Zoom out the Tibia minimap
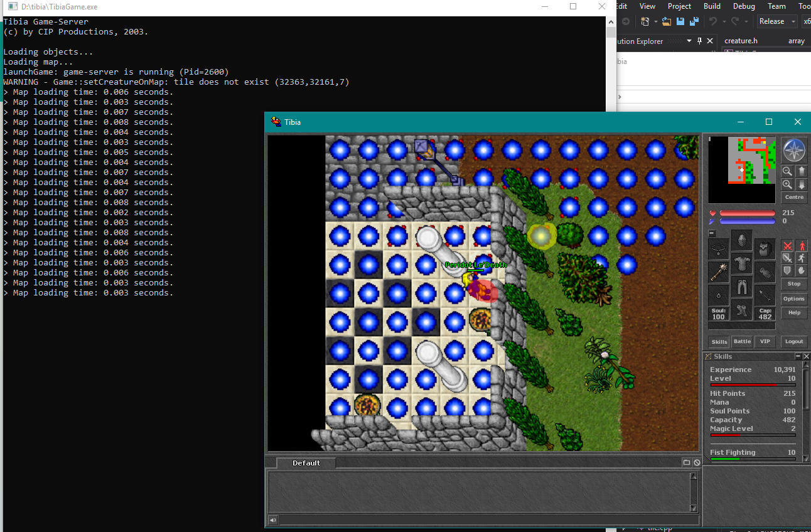Viewport: 811px width, 532px height. click(x=787, y=171)
